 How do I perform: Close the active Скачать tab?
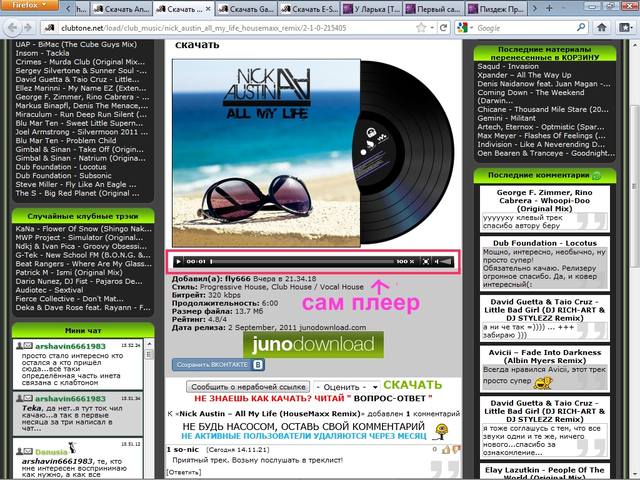click(208, 9)
